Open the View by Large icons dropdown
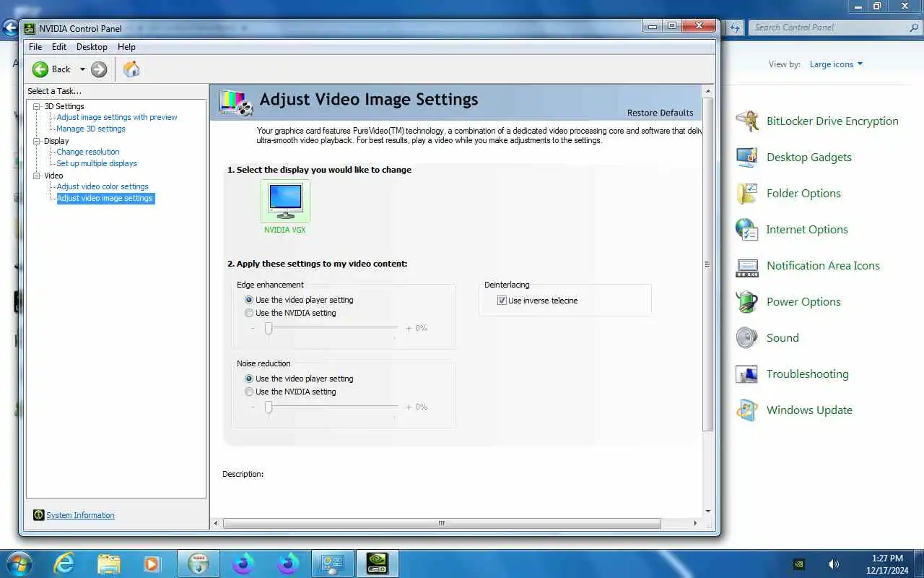The height and width of the screenshot is (578, 924). click(836, 64)
